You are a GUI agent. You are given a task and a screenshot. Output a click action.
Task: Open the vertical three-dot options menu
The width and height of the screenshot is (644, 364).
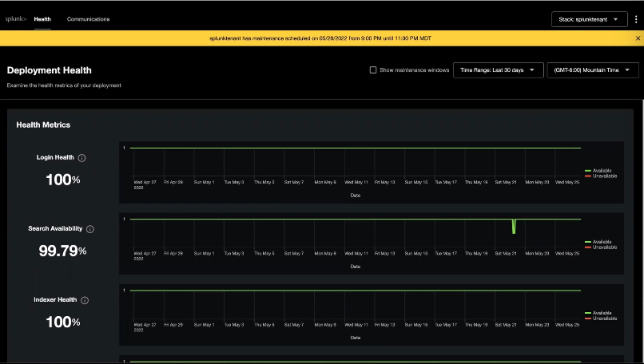(x=636, y=19)
